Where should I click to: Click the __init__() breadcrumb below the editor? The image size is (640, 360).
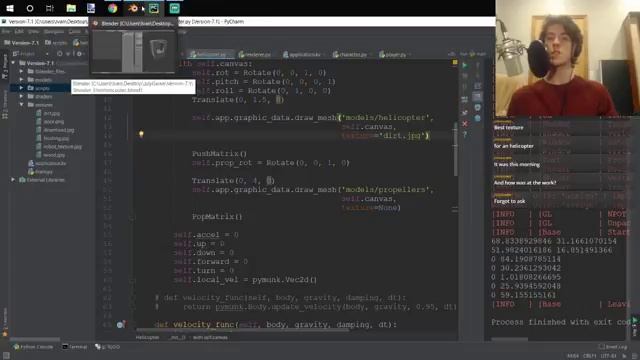177,338
